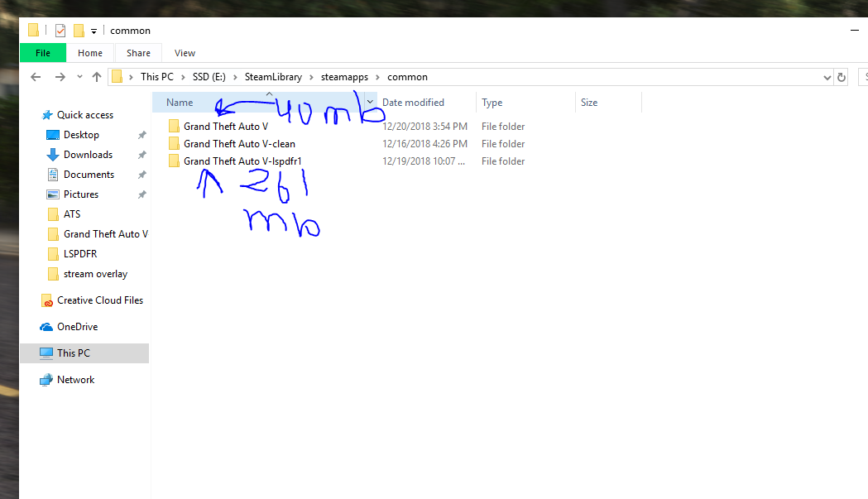
Task: Open Network in navigation pane
Action: pyautogui.click(x=75, y=380)
